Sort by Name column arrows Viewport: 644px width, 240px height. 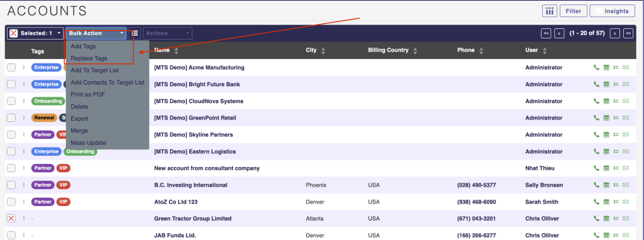coord(176,51)
